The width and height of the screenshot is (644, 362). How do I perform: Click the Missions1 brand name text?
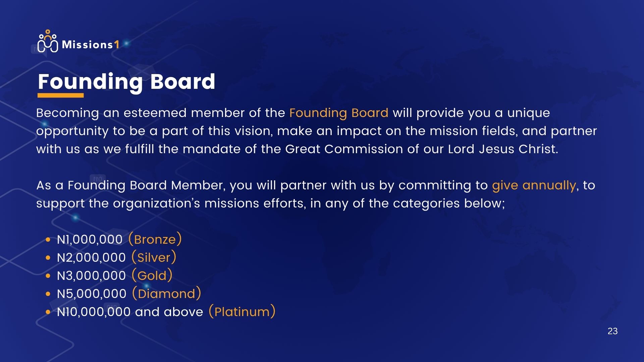[91, 45]
